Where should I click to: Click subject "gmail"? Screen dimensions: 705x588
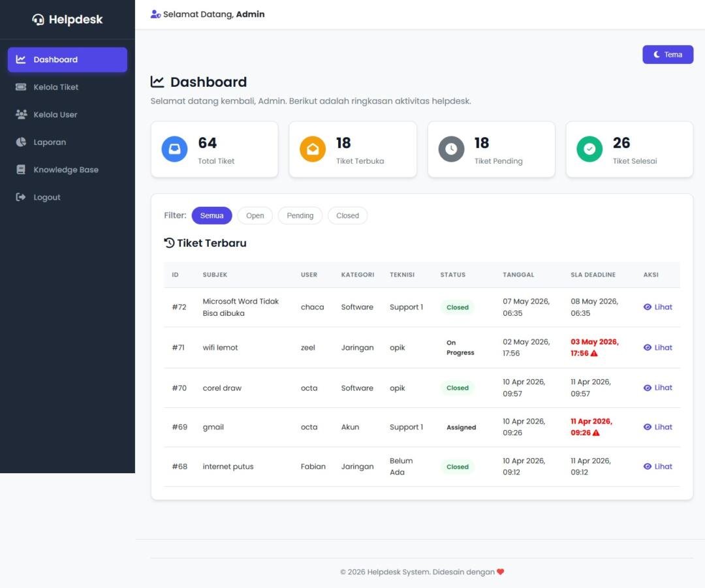213,427
